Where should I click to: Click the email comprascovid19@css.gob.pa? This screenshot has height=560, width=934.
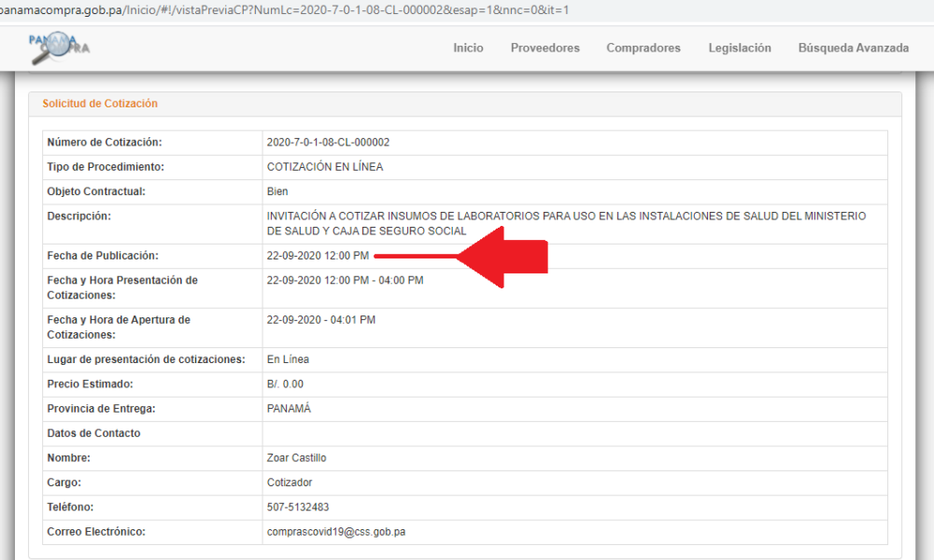(x=336, y=532)
